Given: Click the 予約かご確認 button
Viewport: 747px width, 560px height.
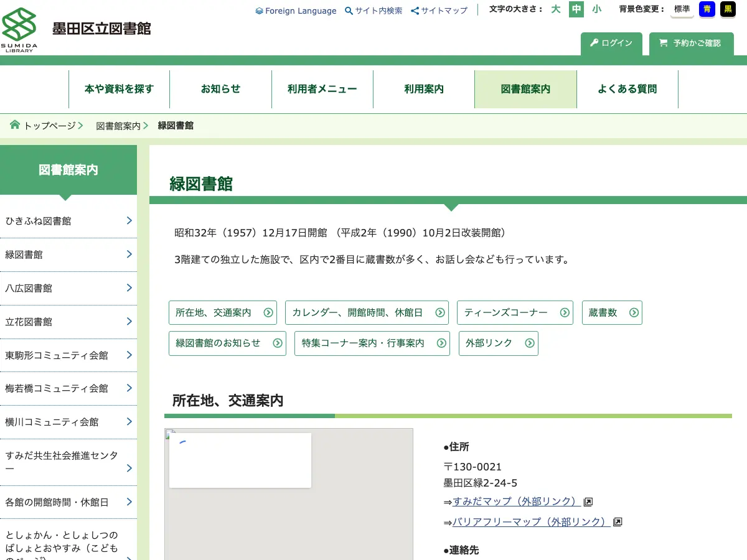Looking at the screenshot, I should [x=692, y=44].
